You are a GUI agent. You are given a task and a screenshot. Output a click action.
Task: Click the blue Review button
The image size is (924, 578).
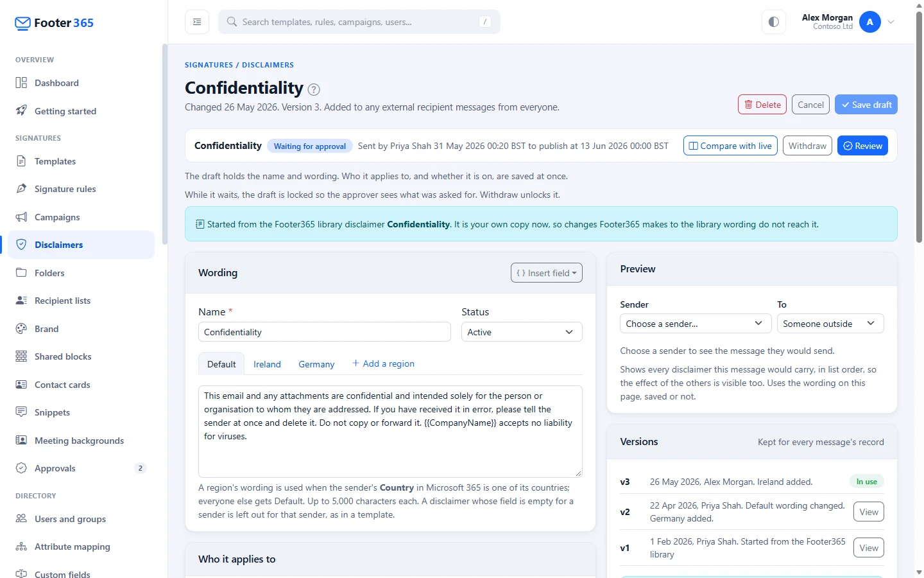coord(862,146)
